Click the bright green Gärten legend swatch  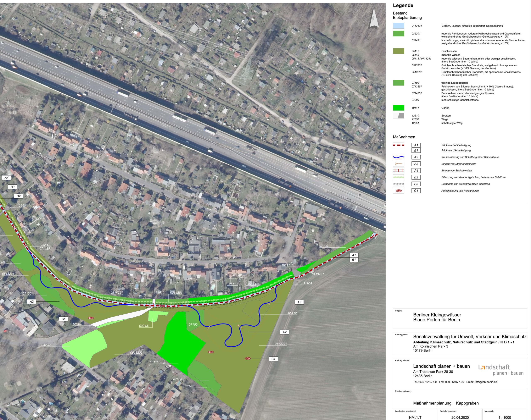[x=398, y=108]
